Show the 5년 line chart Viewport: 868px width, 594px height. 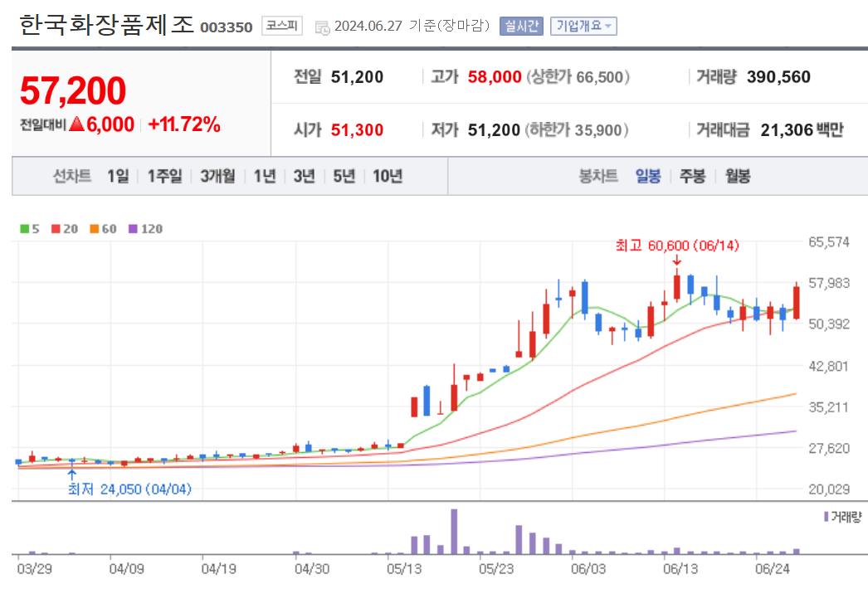(344, 176)
